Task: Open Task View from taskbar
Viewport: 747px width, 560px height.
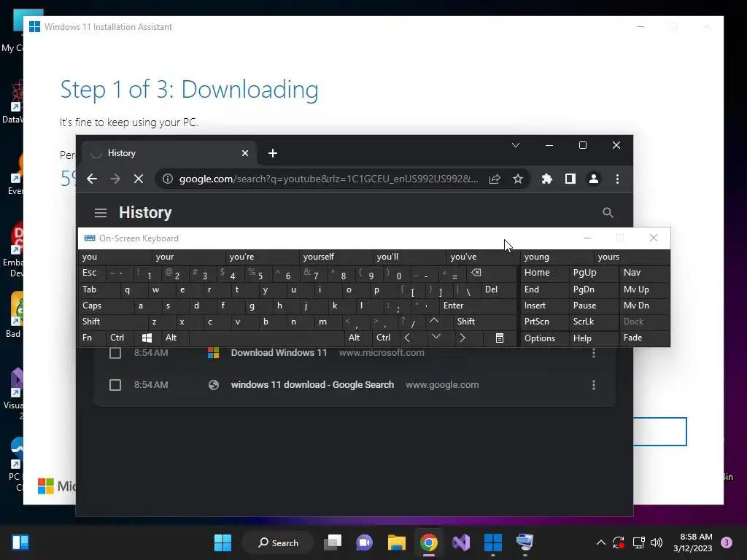Action: pos(333,542)
